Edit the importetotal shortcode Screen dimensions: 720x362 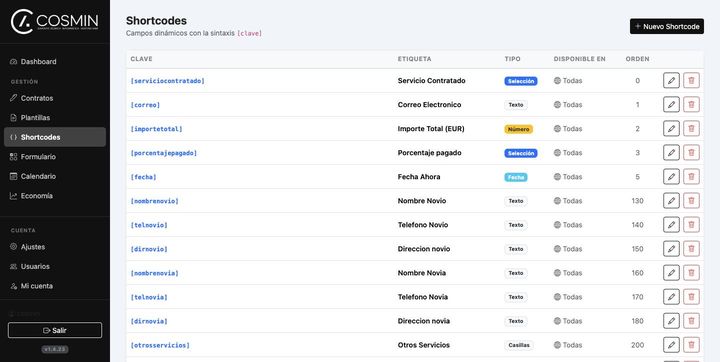point(671,129)
